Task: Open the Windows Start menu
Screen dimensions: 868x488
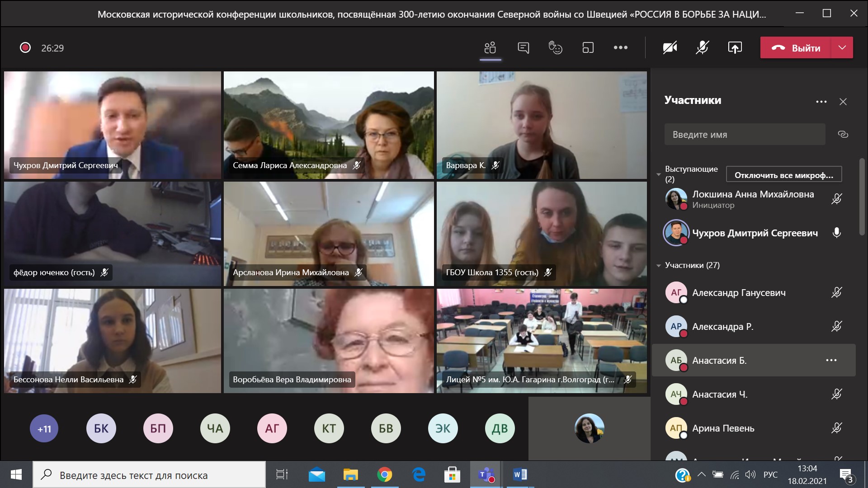Action: click(16, 474)
